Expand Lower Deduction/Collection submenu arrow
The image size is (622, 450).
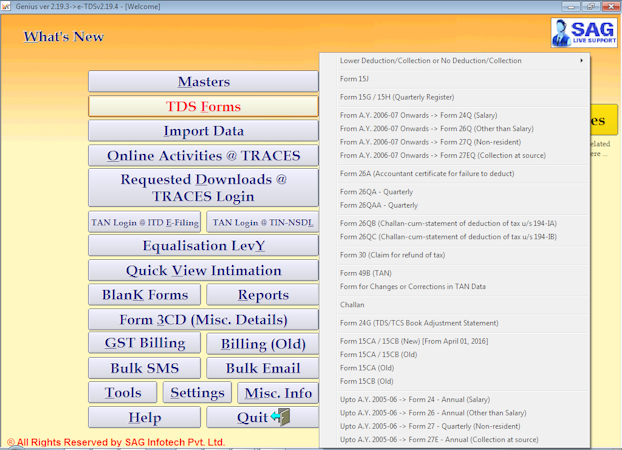coord(582,61)
